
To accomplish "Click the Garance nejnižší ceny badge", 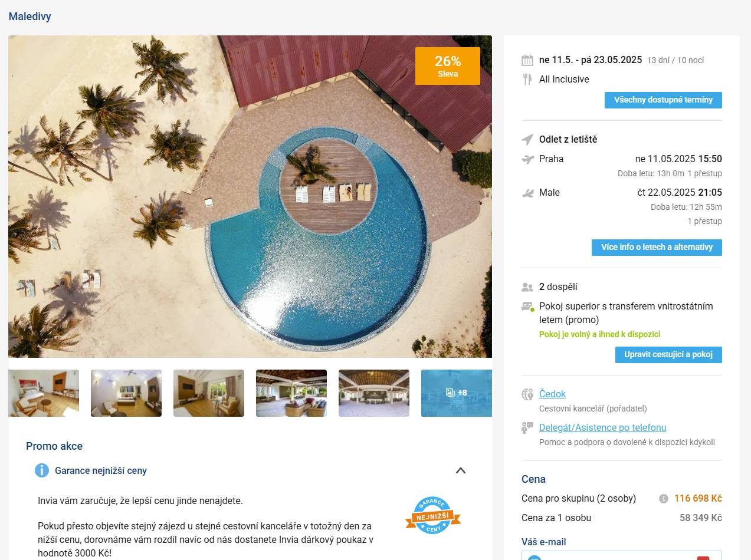I will (x=432, y=516).
